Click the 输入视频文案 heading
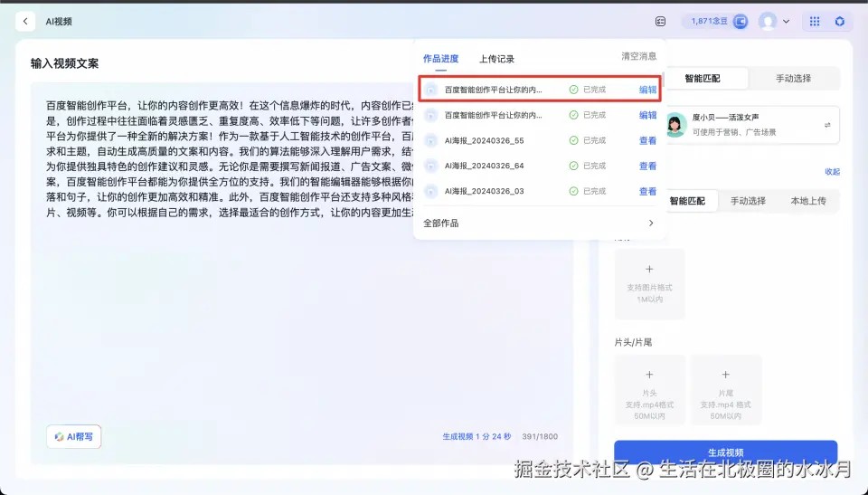 pos(64,63)
